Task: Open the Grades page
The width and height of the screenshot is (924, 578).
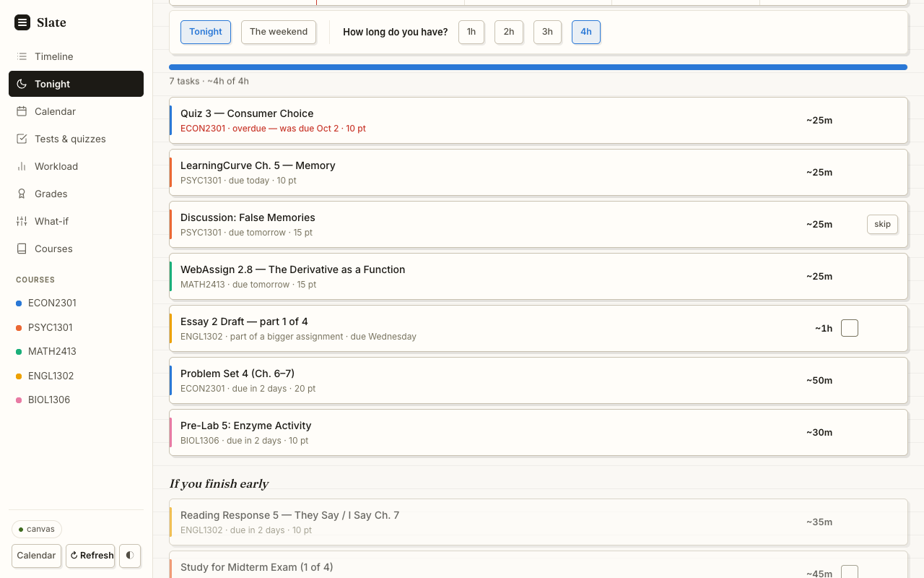Action: (x=76, y=194)
